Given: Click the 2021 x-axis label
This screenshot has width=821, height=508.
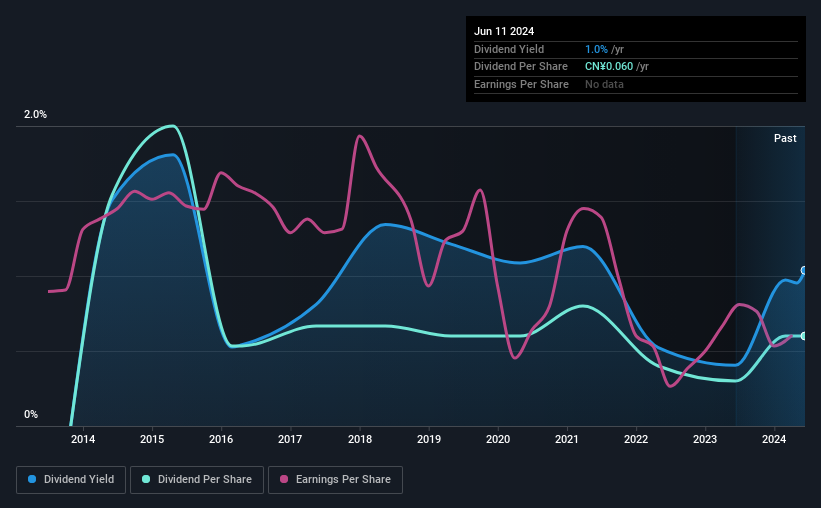Looking at the screenshot, I should click(567, 439).
